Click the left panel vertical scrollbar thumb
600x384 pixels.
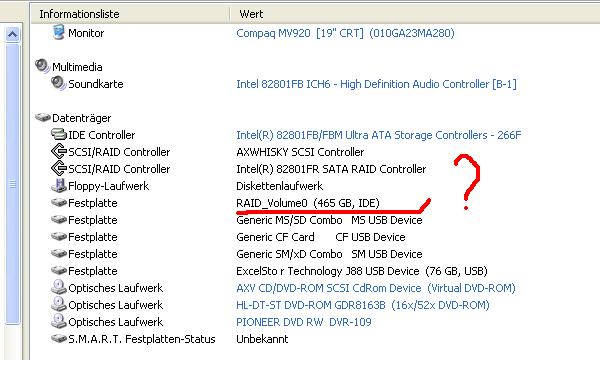tap(12, 184)
